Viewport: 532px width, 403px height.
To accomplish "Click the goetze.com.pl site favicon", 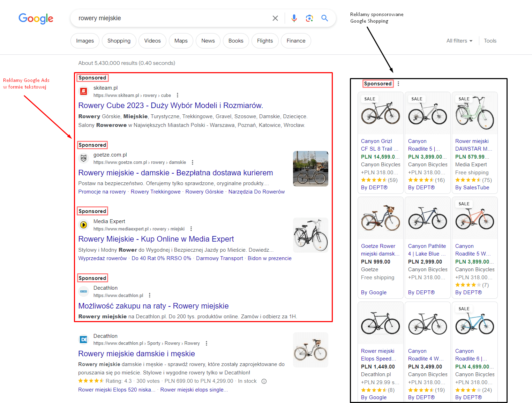I will pyautogui.click(x=84, y=158).
